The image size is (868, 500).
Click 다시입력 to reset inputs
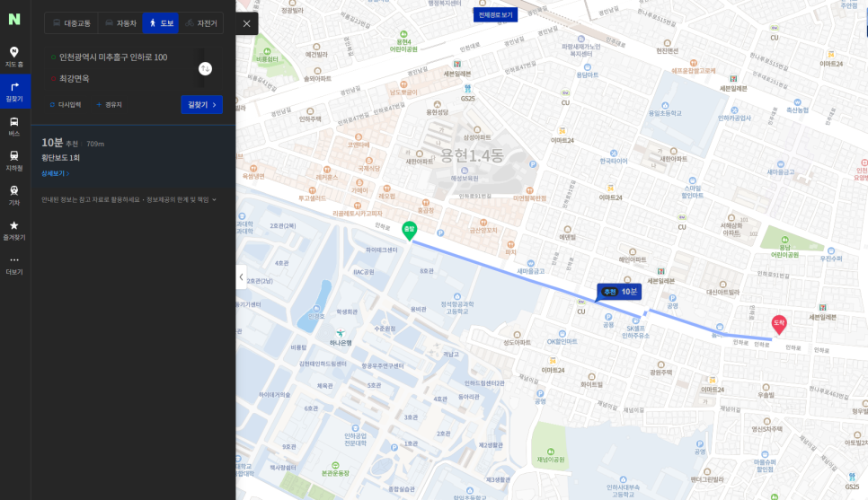tap(66, 104)
